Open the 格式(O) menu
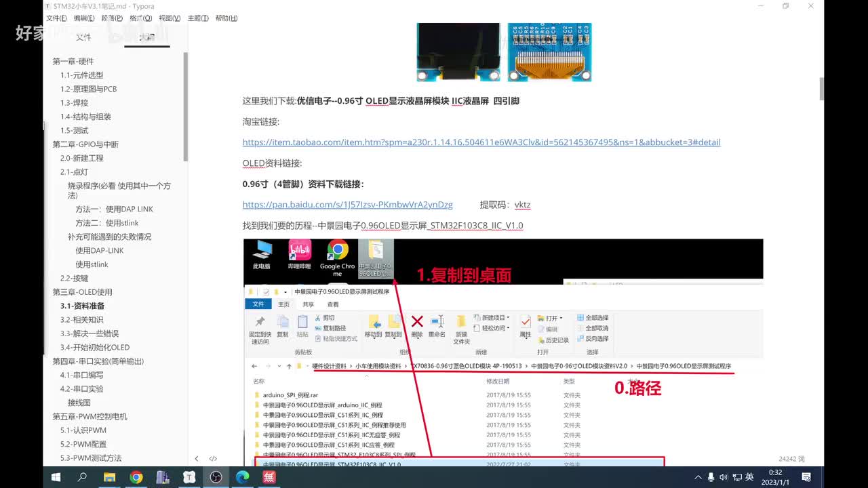Screen dimensions: 868x488 click(x=141, y=18)
